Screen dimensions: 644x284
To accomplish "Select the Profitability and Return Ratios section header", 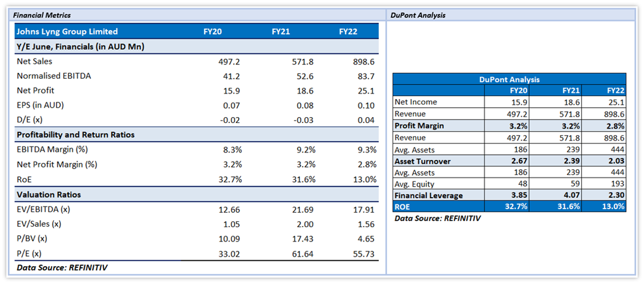I will point(75,134).
